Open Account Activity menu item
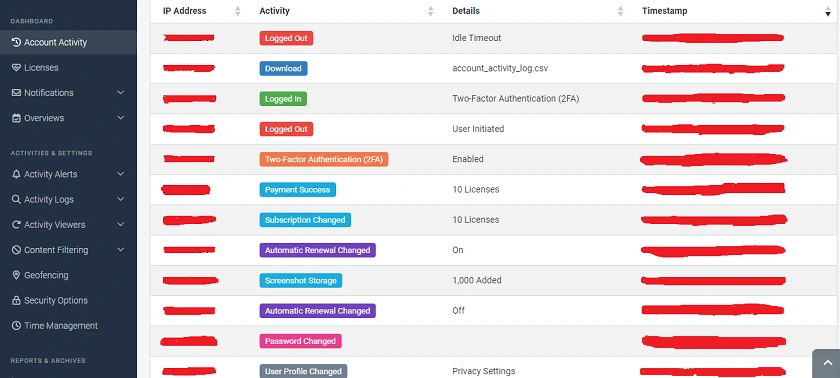840x378 pixels. pyautogui.click(x=68, y=42)
